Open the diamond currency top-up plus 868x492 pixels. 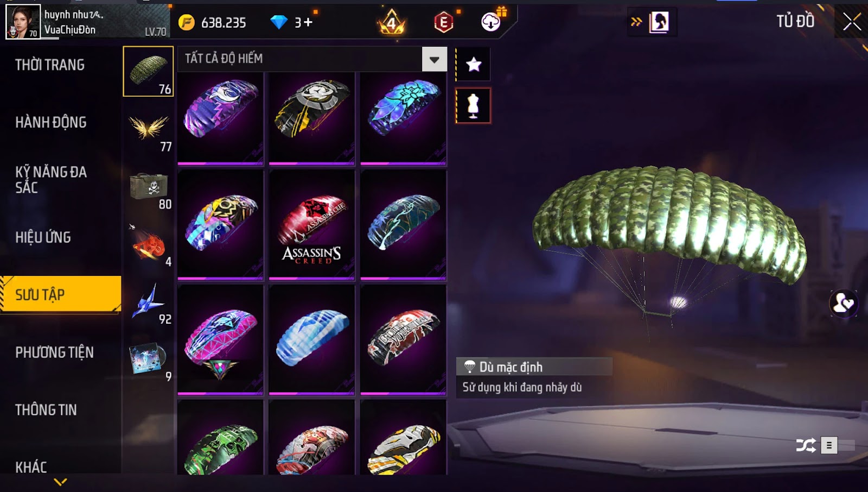coord(308,22)
